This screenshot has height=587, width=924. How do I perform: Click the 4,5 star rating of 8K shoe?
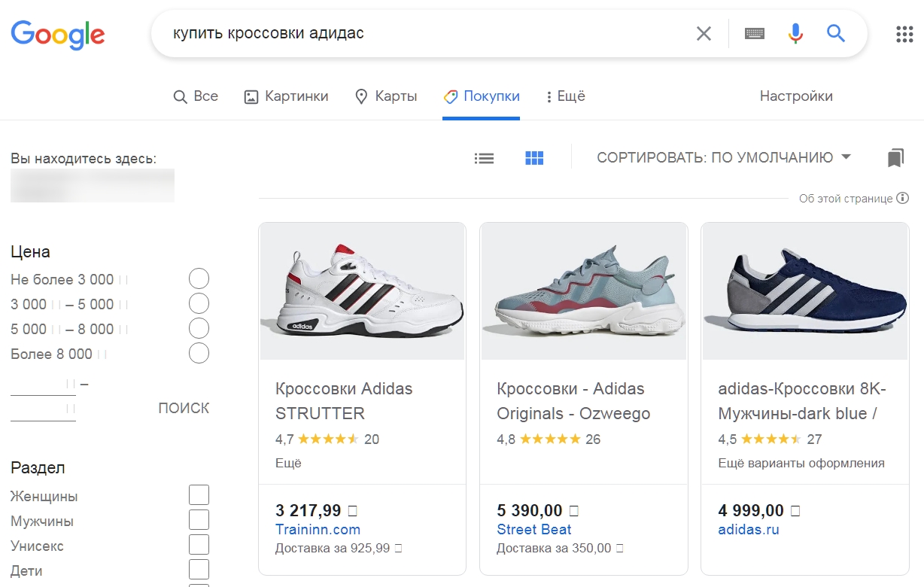[x=770, y=439]
